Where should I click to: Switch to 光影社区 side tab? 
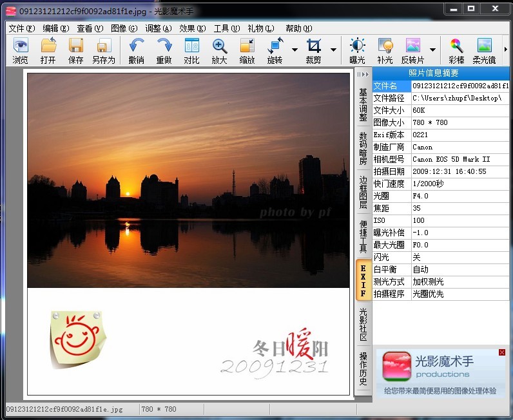click(x=363, y=324)
